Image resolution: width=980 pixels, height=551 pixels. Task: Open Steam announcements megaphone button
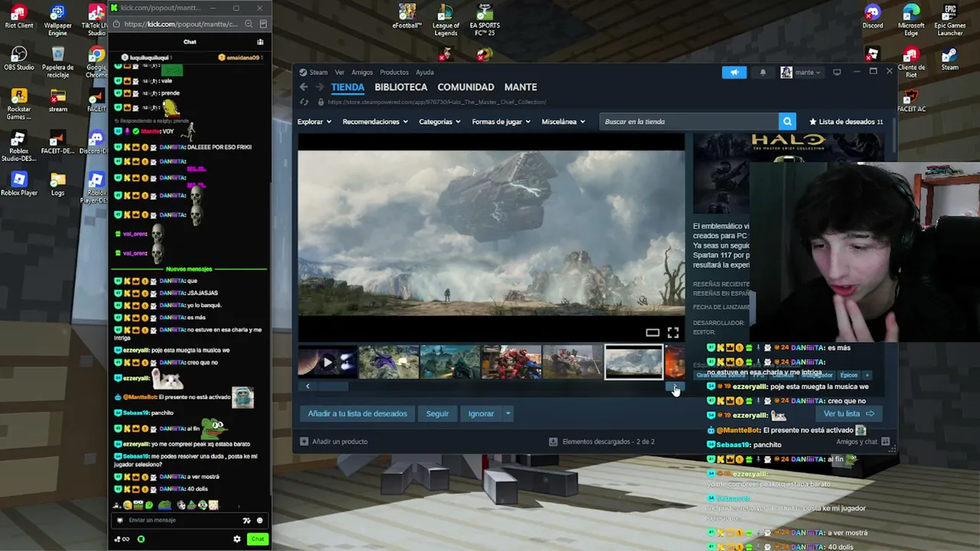coord(733,72)
